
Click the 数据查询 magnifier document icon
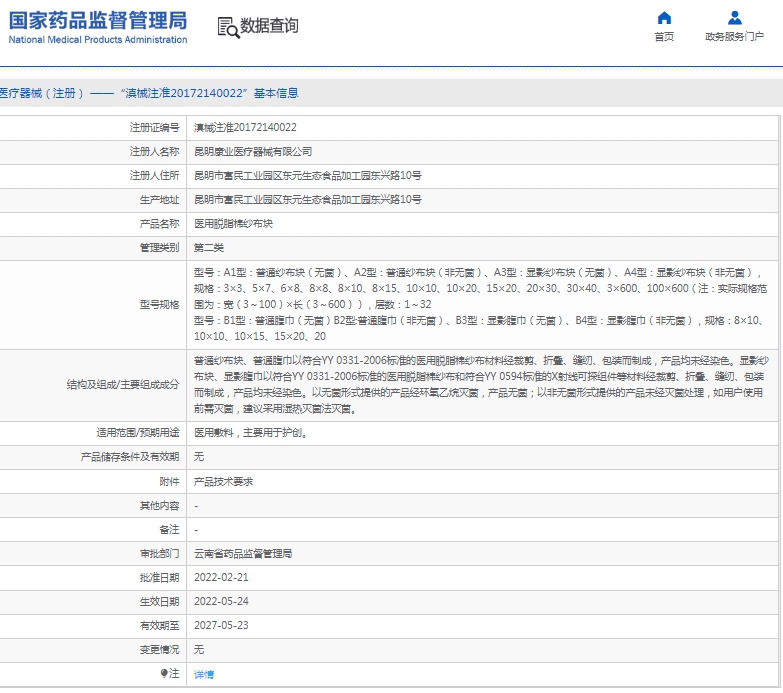pos(228,27)
